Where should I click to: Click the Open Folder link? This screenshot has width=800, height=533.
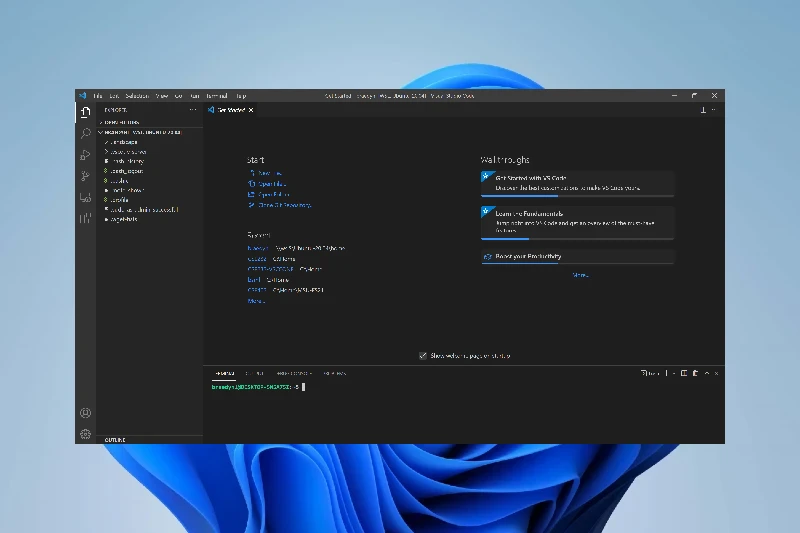[274, 194]
